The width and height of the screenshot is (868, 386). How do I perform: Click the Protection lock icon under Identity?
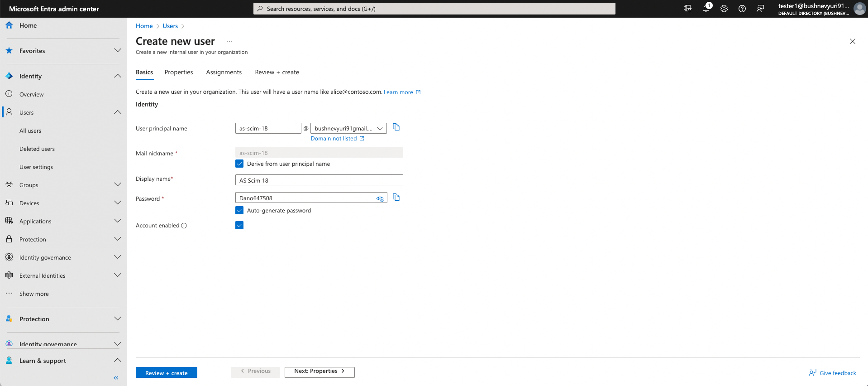(x=9, y=239)
